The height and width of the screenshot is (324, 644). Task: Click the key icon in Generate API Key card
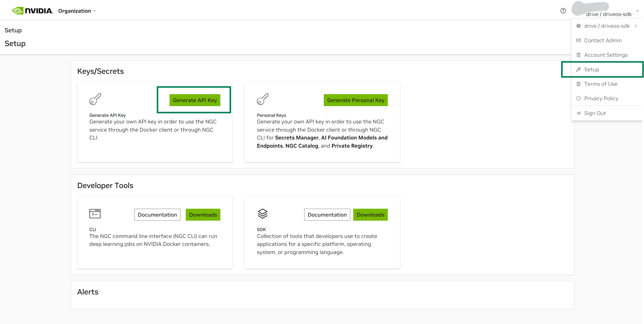[95, 99]
